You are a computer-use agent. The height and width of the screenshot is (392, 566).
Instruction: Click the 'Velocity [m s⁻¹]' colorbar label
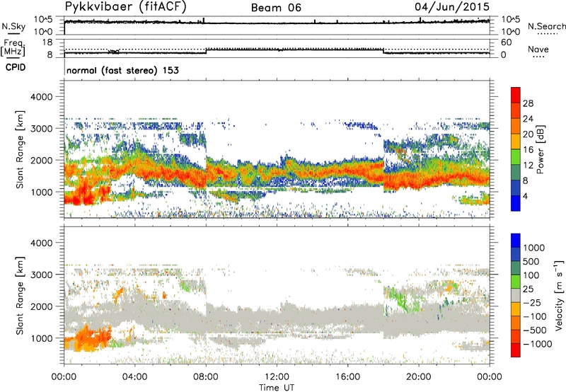559,295
